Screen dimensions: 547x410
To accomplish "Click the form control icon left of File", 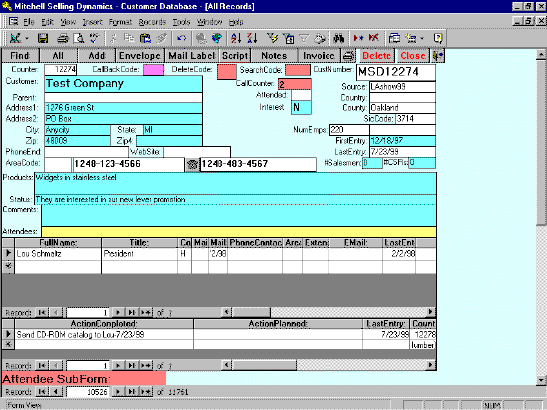I will 14,22.
